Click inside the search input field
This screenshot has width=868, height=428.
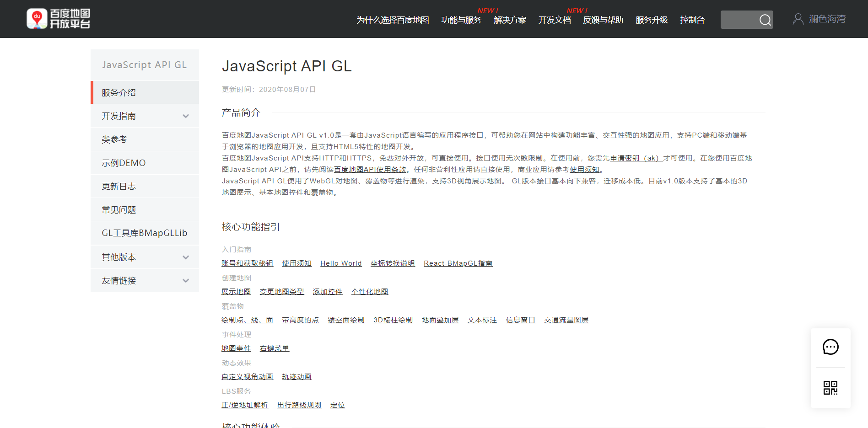click(739, 20)
